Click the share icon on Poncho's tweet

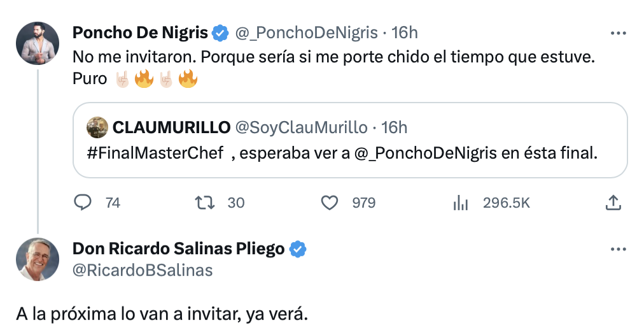pos(612,203)
